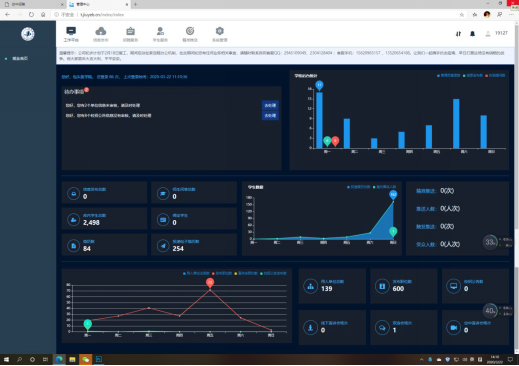Open the user 19127 account dropdown

point(496,33)
